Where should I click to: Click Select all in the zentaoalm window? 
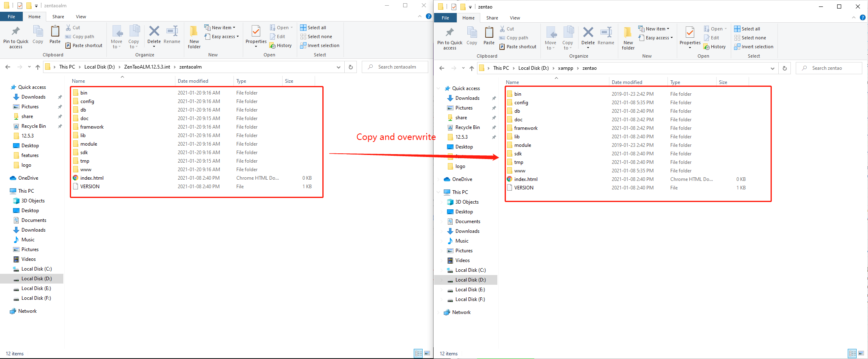pos(313,28)
